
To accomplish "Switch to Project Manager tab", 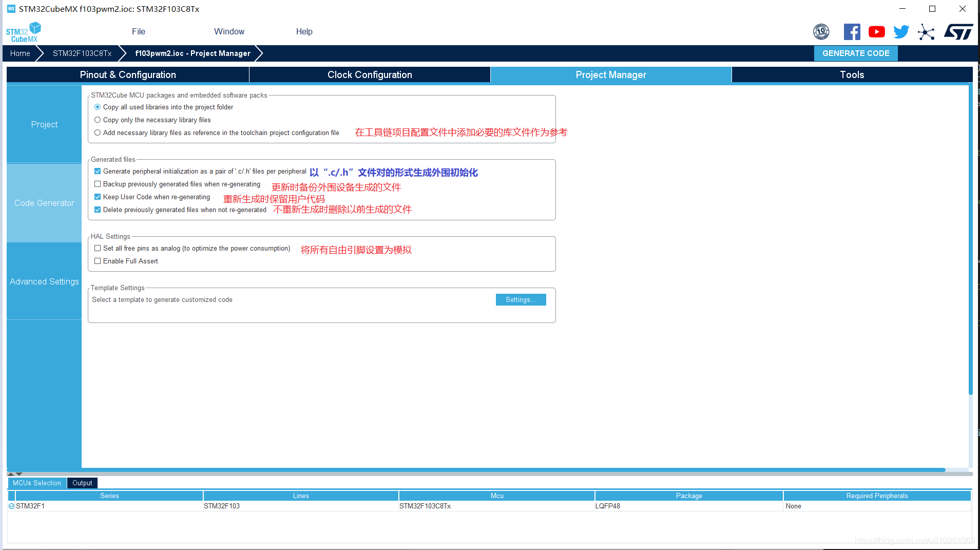I will 611,74.
